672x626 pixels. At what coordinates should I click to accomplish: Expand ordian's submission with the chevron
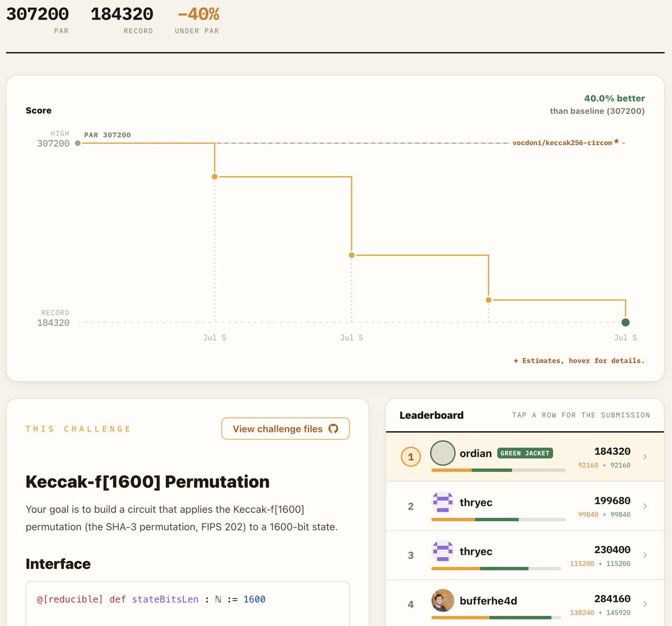[x=645, y=457]
